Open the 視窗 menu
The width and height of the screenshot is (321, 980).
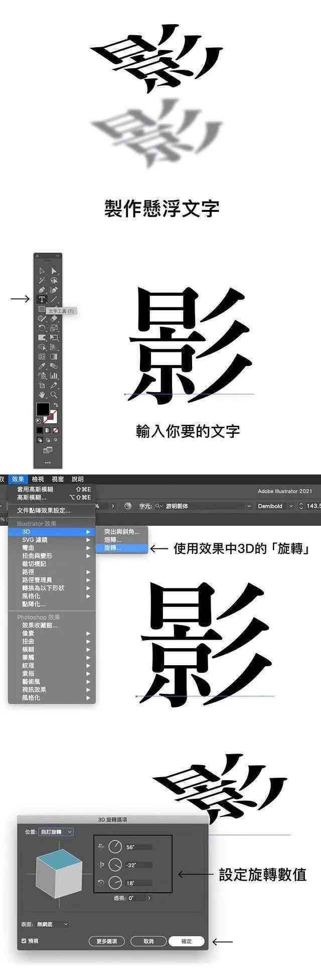[x=58, y=479]
